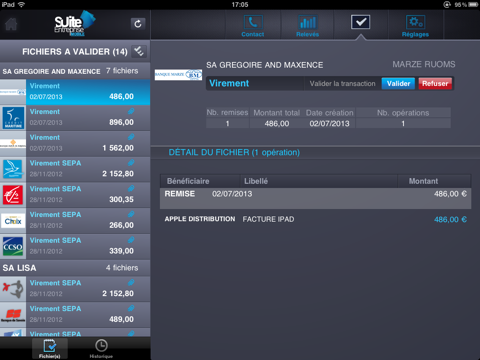The width and height of the screenshot is (480, 360).
Task: Open the Virement SEPA 300,35 file
Action: 75,195
